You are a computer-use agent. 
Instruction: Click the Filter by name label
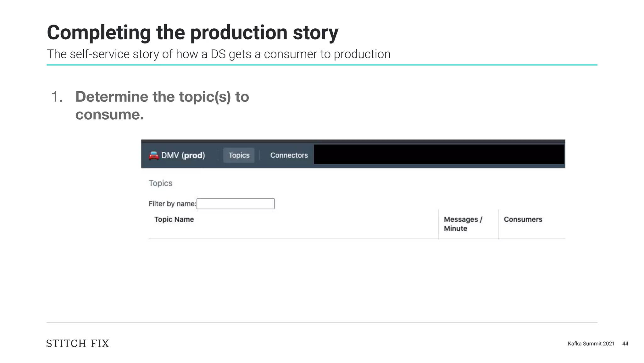(172, 204)
